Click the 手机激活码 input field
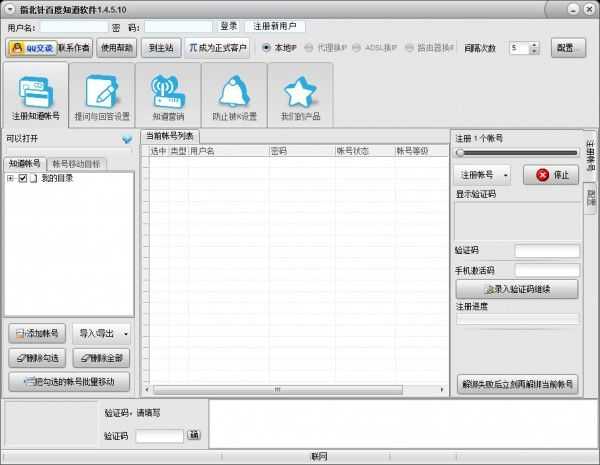This screenshot has height=465, width=600. coord(546,270)
